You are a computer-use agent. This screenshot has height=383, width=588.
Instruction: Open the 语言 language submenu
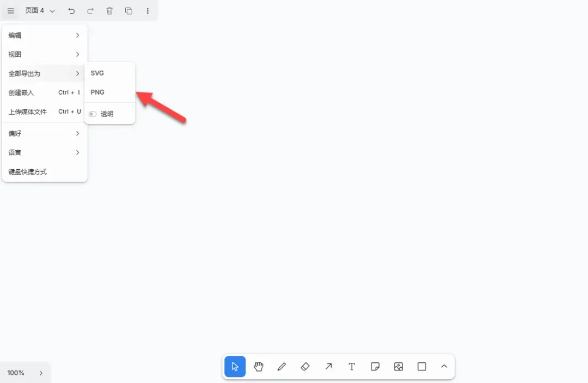45,153
